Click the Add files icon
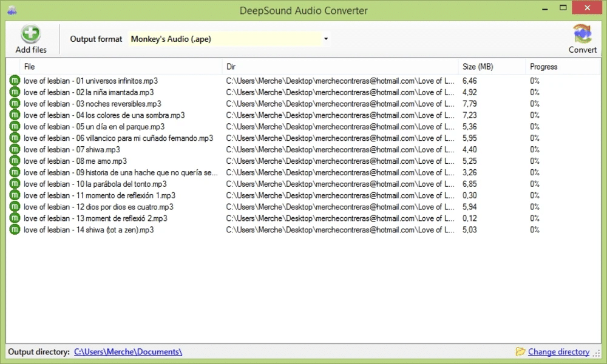 coord(30,33)
